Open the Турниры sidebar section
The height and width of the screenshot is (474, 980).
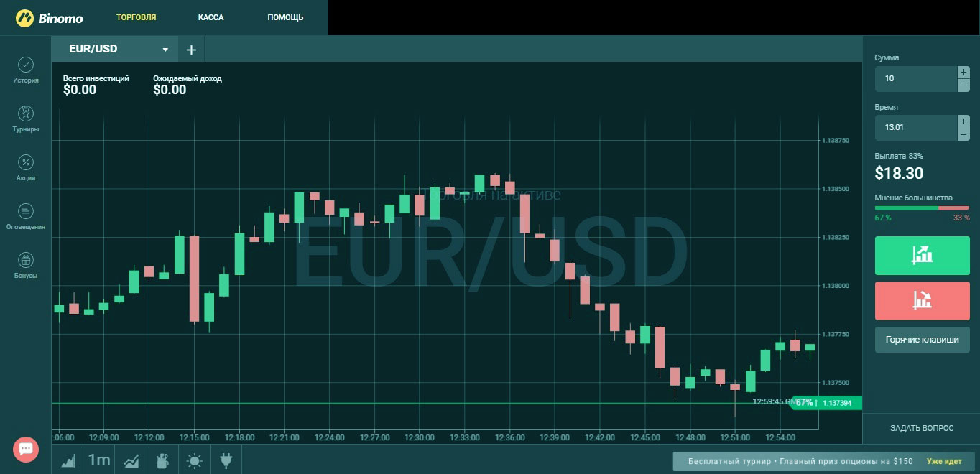(26, 119)
